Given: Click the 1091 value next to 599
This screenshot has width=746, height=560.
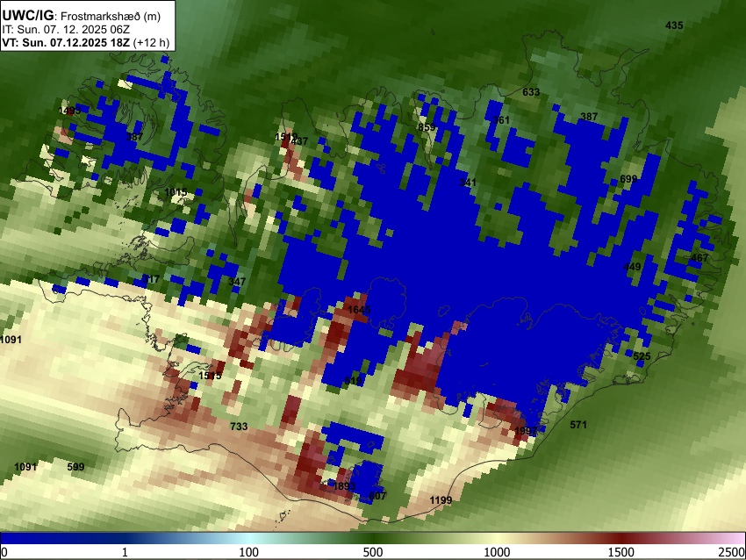Looking at the screenshot, I should click(x=25, y=467).
